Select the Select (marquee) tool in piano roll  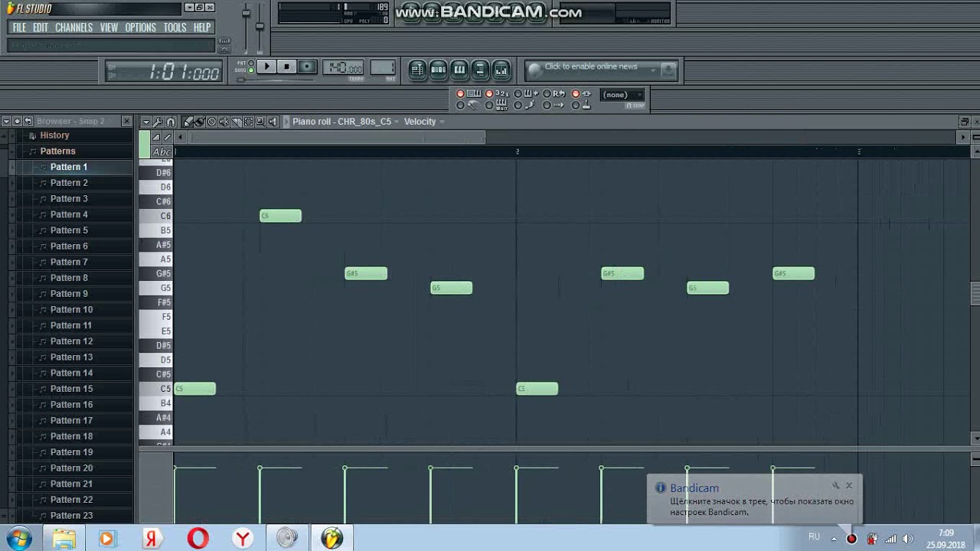249,122
